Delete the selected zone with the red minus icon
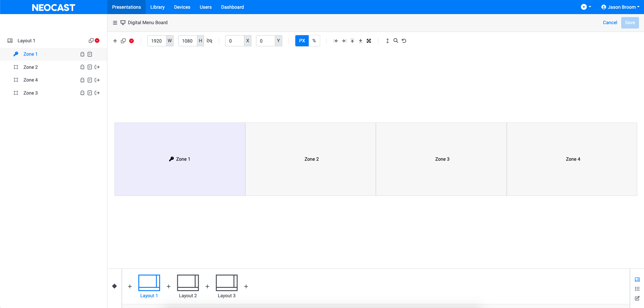 click(x=132, y=41)
